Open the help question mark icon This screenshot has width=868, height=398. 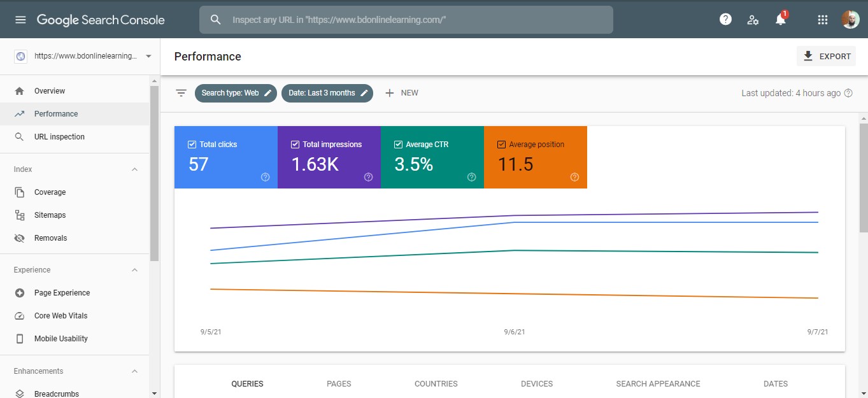coord(725,19)
